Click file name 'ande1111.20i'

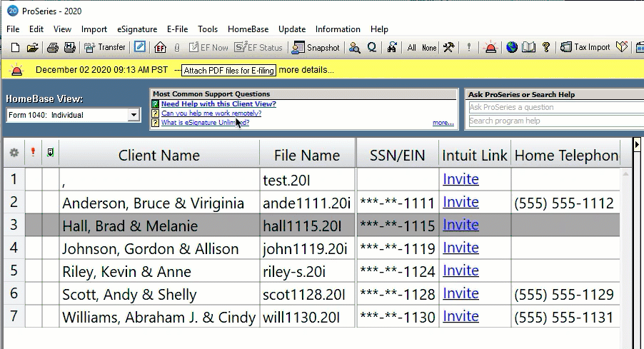point(307,203)
